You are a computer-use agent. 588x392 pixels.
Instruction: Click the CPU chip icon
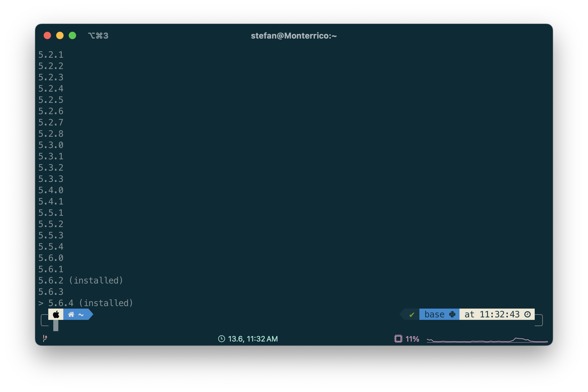pyautogui.click(x=398, y=339)
